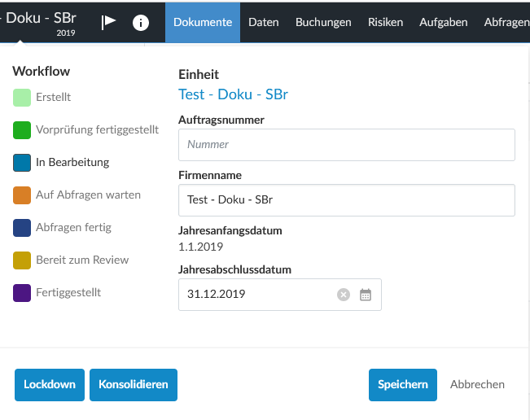Screen dimensions: 530x420
Task: Click the Jahresanfangsdatum value 1.1.2019
Action: click(201, 247)
